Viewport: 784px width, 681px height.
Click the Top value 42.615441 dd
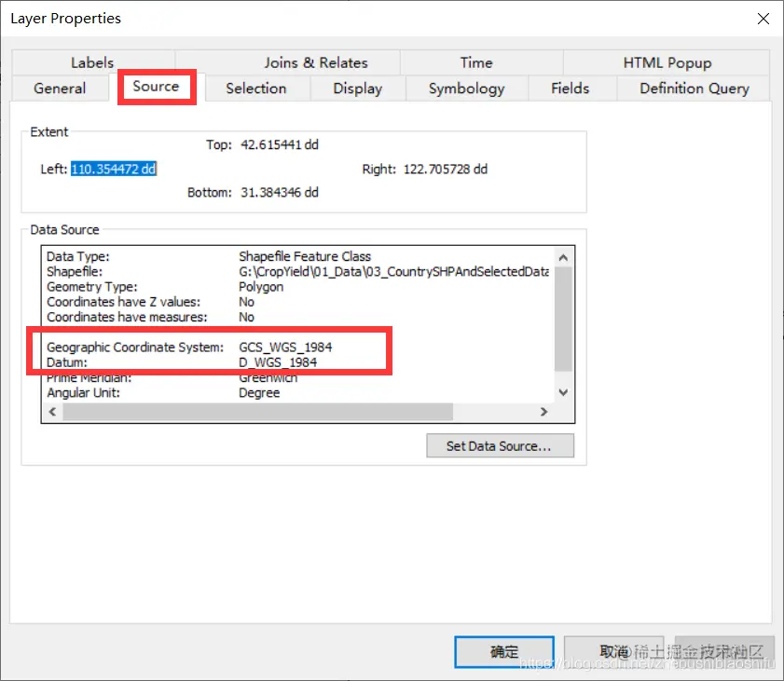(280, 145)
